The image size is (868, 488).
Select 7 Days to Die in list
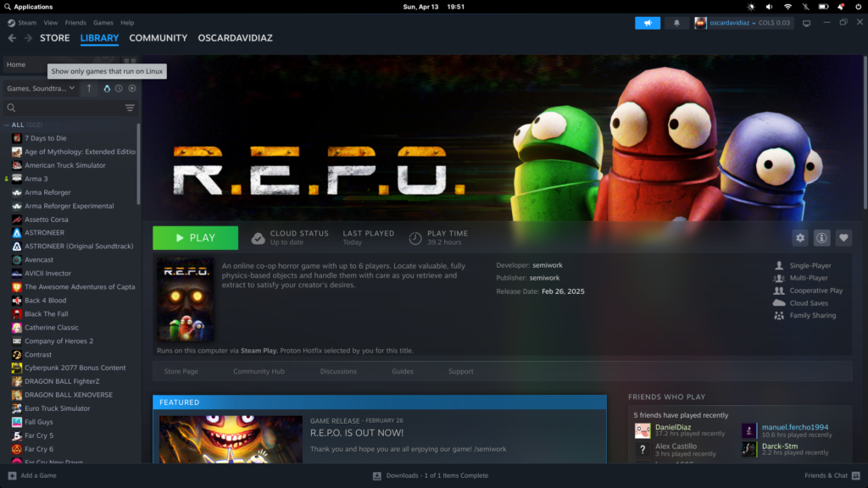(x=46, y=138)
